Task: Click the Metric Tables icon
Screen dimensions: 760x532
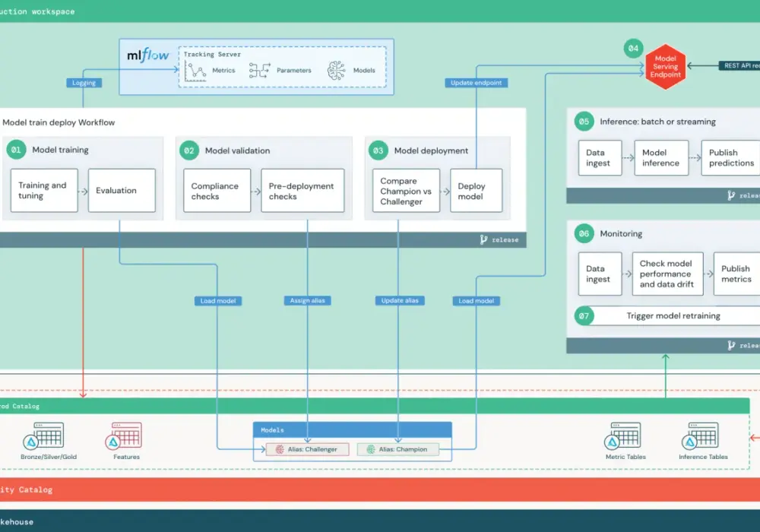Action: coord(622,435)
